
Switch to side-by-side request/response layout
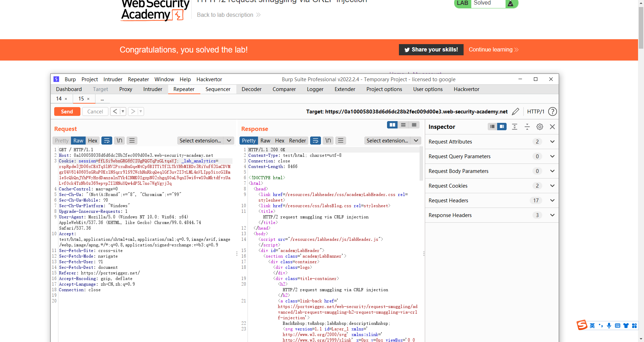pyautogui.click(x=392, y=125)
